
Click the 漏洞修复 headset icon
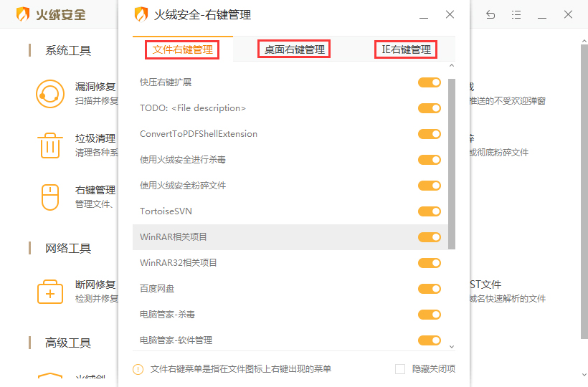(49, 93)
